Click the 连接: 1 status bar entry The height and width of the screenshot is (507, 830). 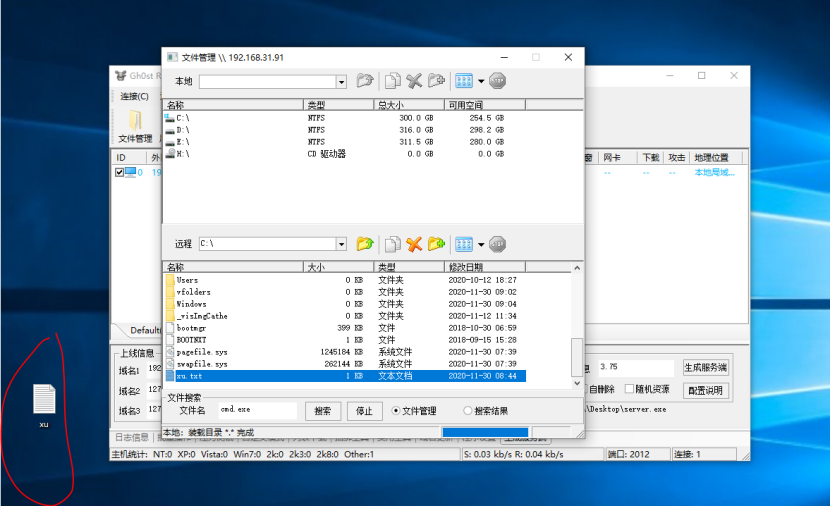point(704,454)
